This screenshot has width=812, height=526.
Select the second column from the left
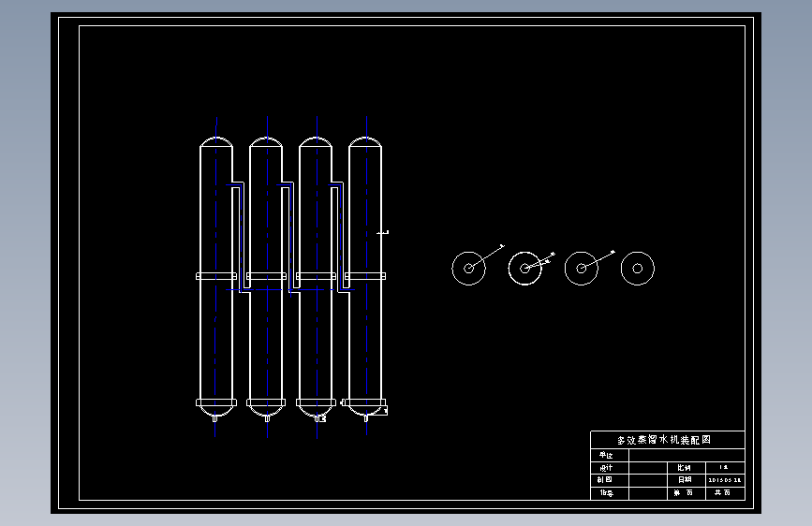(x=266, y=280)
